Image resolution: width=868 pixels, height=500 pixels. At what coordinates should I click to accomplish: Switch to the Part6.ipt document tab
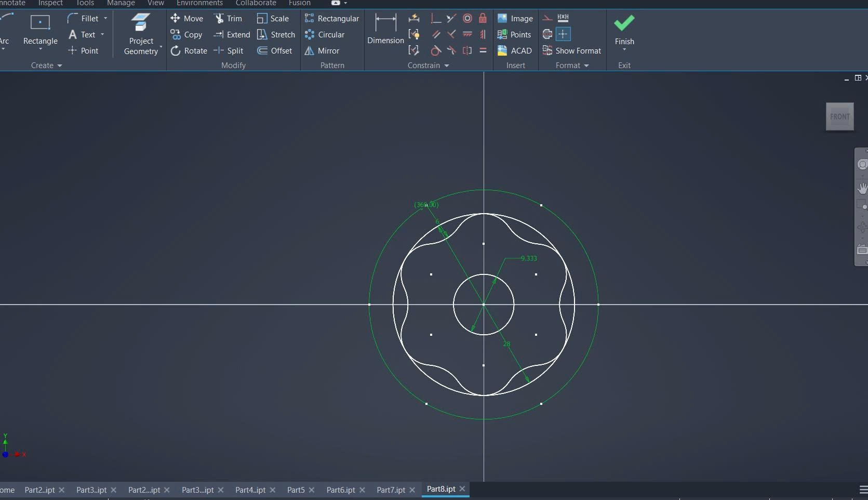341,490
